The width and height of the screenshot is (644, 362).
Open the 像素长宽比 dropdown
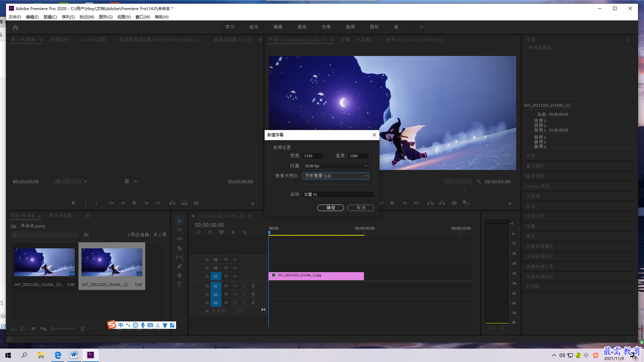pos(336,176)
